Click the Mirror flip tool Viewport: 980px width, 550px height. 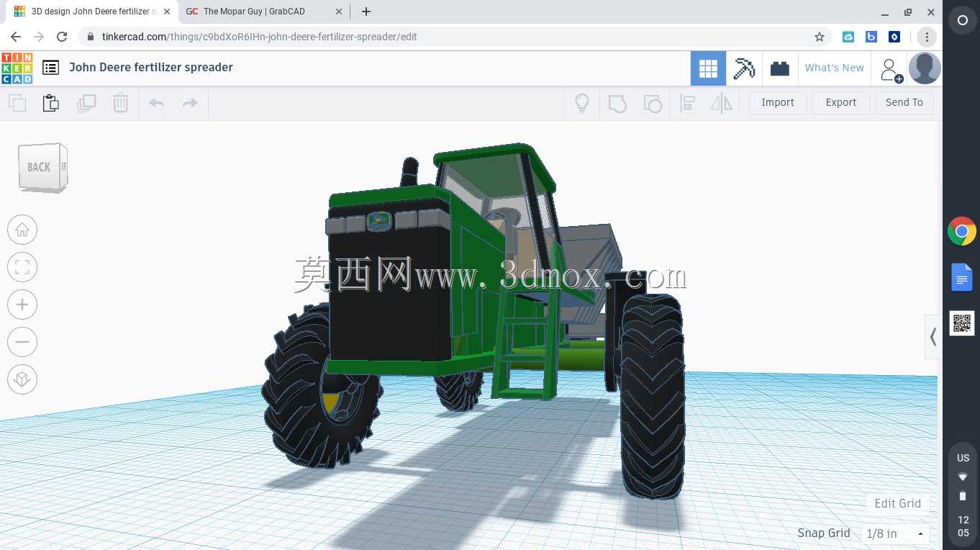(x=722, y=104)
